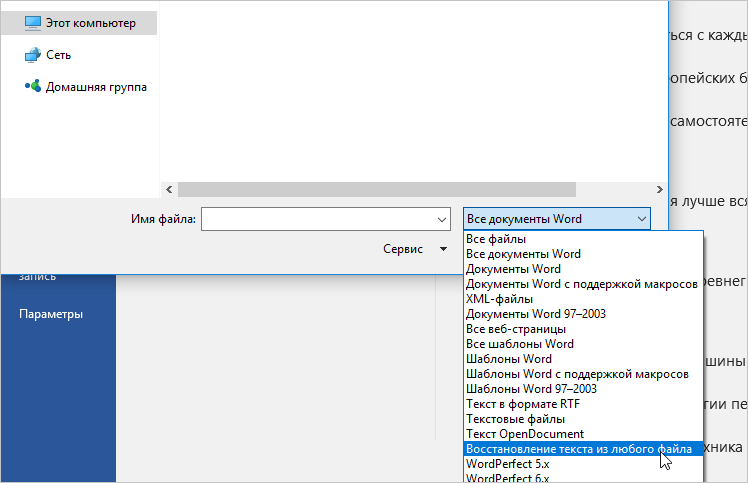Select Восстановление текста из любого файла
The width and height of the screenshot is (748, 483).
click(578, 449)
